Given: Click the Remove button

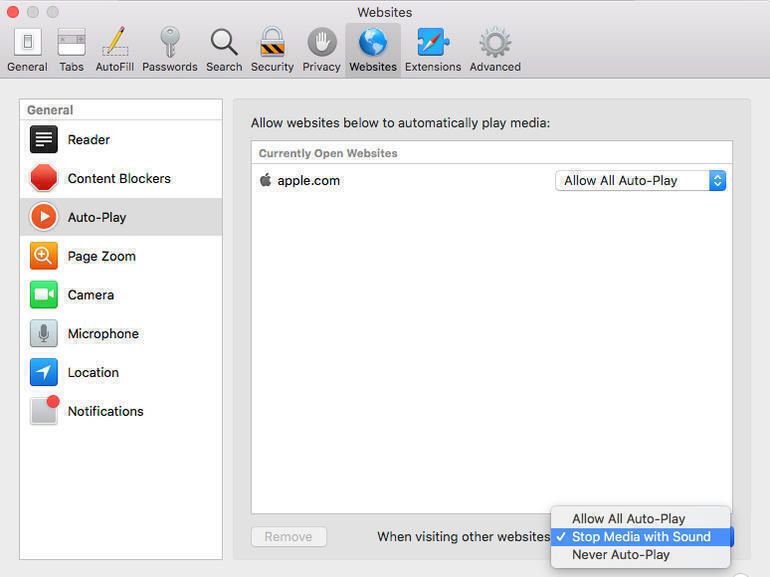Looking at the screenshot, I should tap(288, 537).
